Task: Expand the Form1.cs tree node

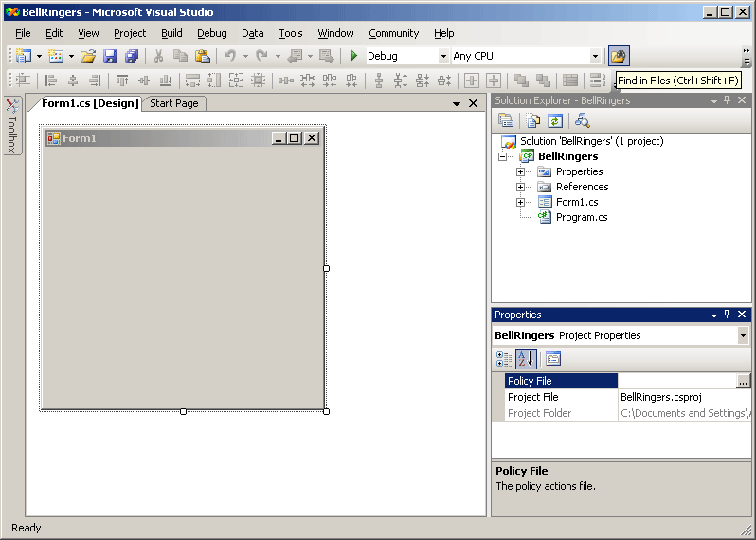Action: (520, 202)
